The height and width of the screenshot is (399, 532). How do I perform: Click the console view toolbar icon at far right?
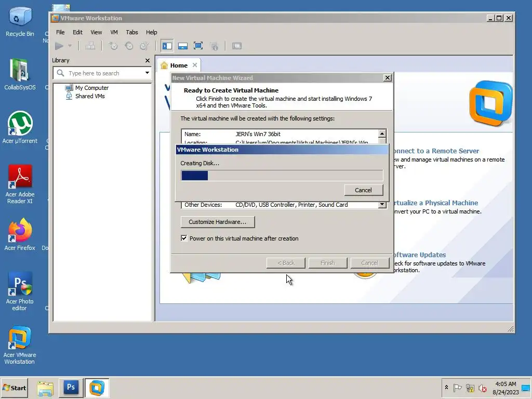click(237, 46)
